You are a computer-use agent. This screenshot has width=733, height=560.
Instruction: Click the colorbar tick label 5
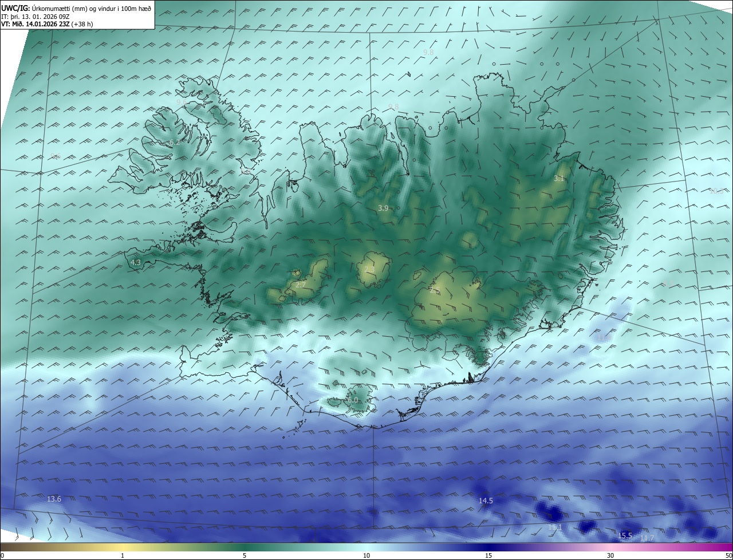point(245,555)
